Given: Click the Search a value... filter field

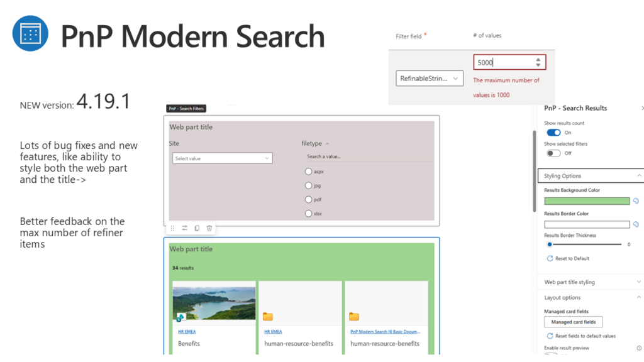Looking at the screenshot, I should pyautogui.click(x=369, y=156).
